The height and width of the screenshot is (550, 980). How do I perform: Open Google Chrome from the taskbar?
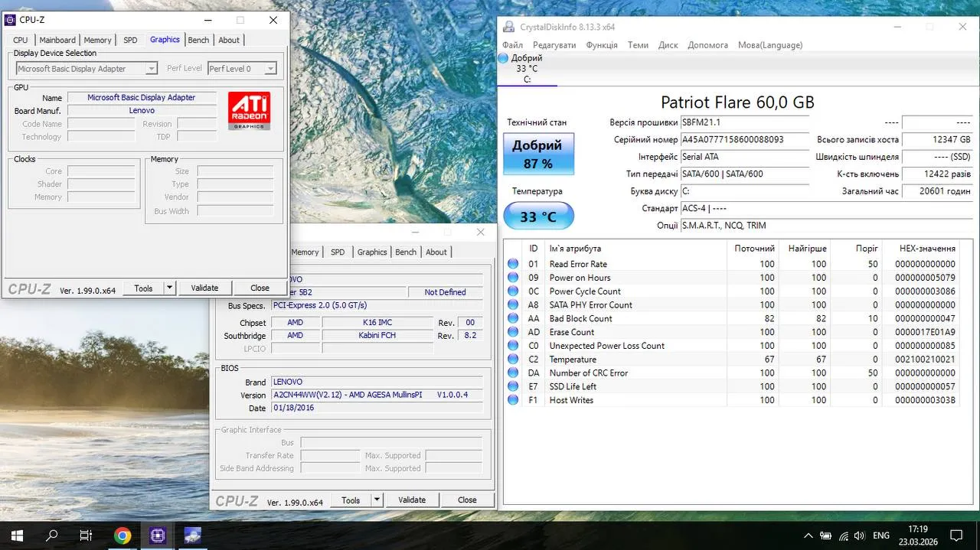point(122,535)
